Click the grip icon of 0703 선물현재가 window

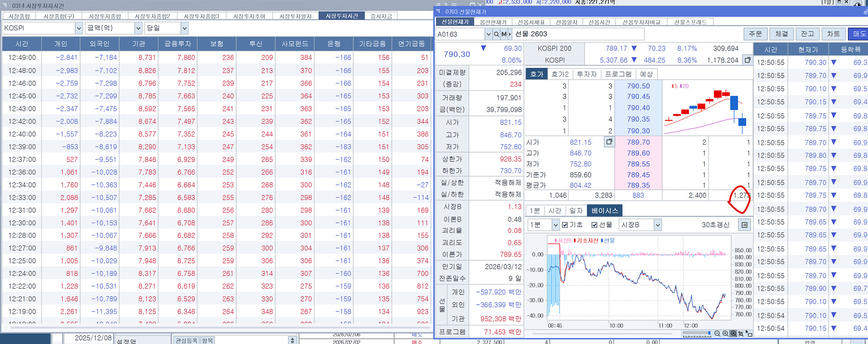click(x=439, y=11)
